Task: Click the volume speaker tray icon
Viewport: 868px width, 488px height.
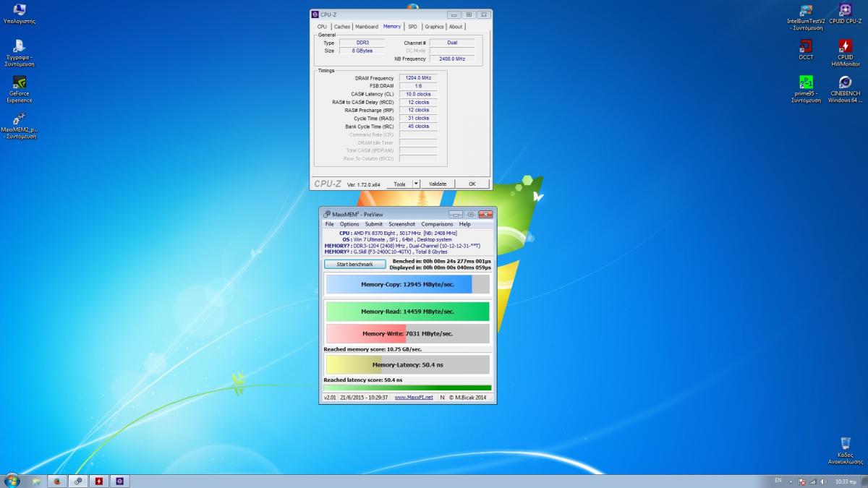Action: pyautogui.click(x=823, y=481)
